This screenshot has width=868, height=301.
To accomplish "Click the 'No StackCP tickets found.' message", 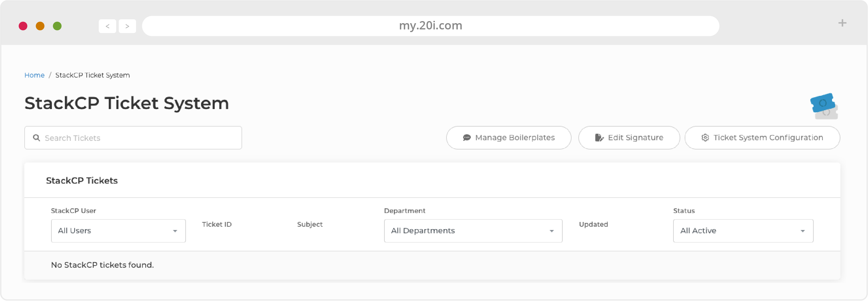I will pos(102,265).
